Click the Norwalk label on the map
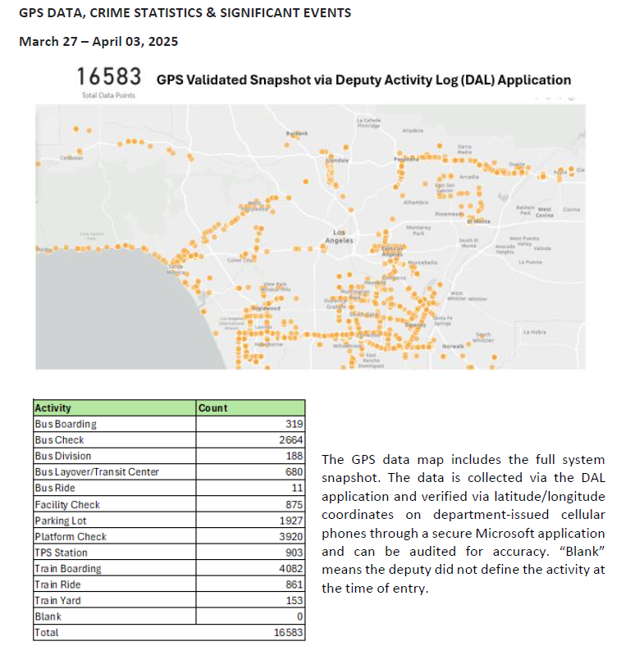 [x=453, y=347]
